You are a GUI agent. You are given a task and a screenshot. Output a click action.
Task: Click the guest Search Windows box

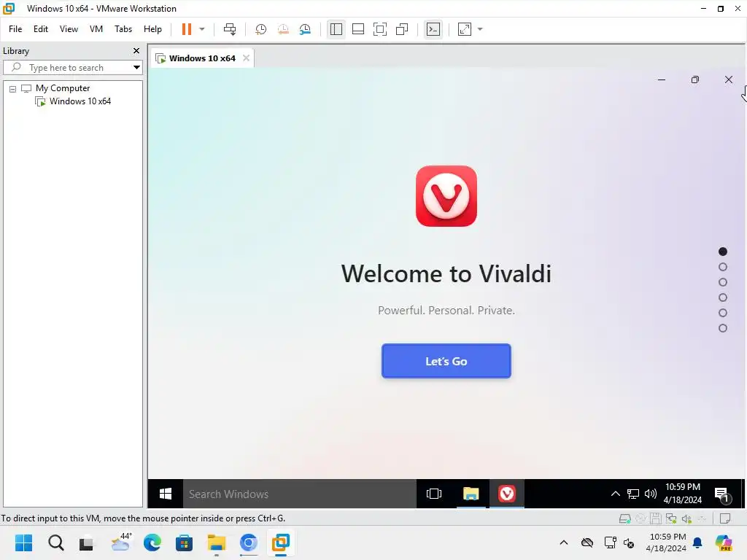(299, 494)
